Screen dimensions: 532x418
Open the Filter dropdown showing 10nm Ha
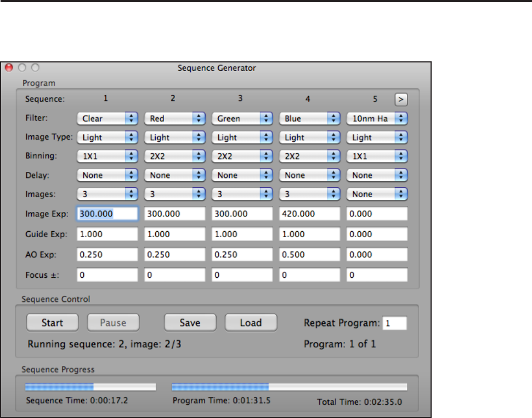[377, 118]
